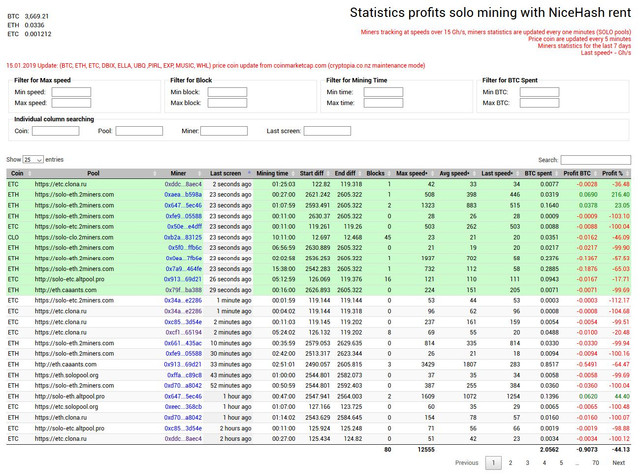Click the Previous pagination button
The height and width of the screenshot is (474, 640).
[467, 463]
